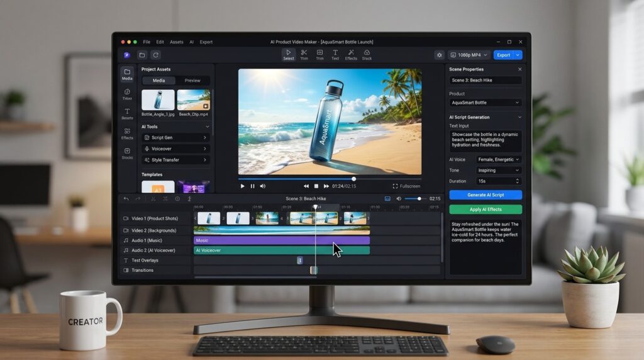The image size is (644, 360).
Task: Pick the Trim tool with the boxed icon
Action: tap(319, 55)
